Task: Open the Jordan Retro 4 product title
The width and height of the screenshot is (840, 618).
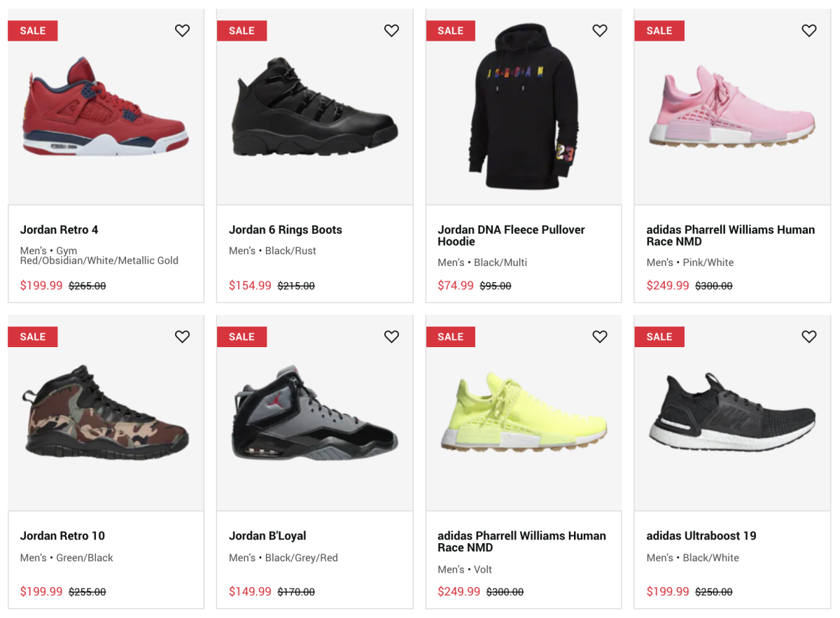Action: pos(59,230)
